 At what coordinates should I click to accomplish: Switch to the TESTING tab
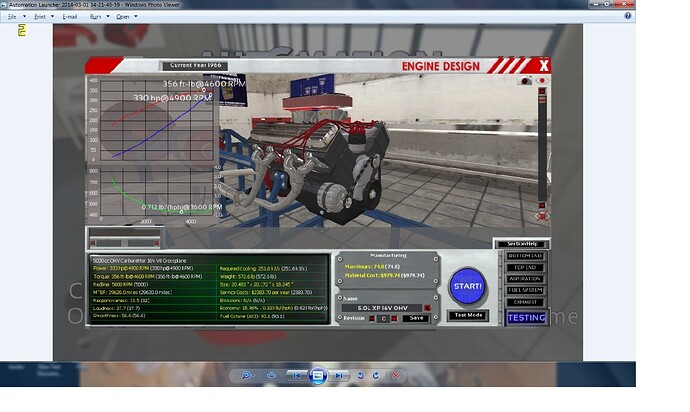pos(527,318)
